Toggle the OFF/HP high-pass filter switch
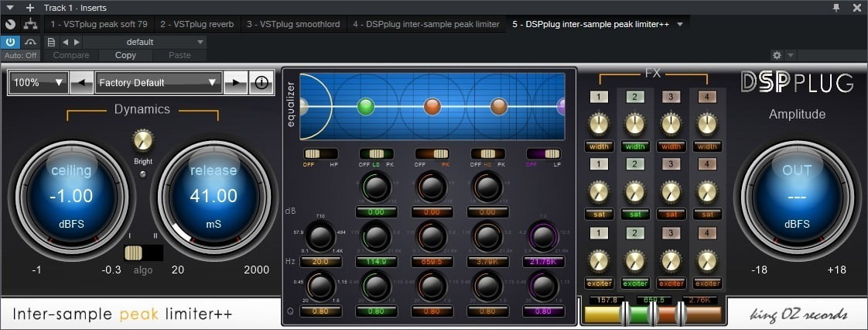Screen dimensions: 868x330 [320, 153]
